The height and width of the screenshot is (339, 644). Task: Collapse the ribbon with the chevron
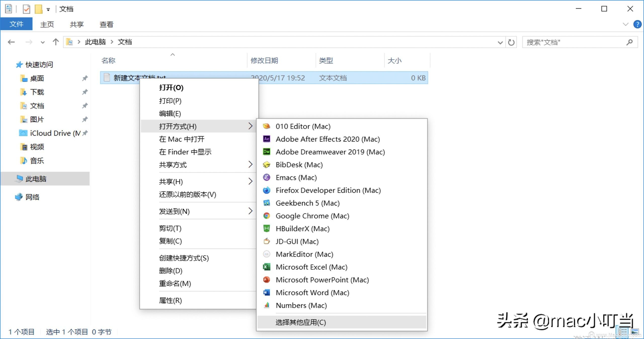[626, 24]
